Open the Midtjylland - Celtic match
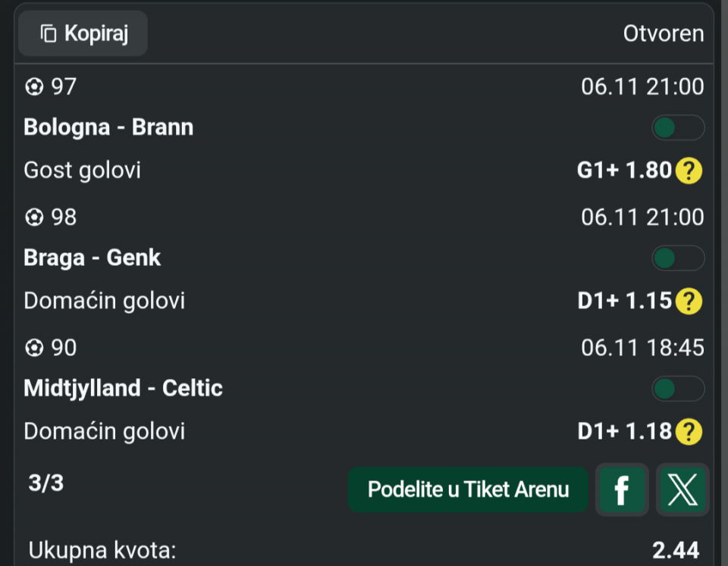Viewport: 728px width, 566px height. pos(123,388)
